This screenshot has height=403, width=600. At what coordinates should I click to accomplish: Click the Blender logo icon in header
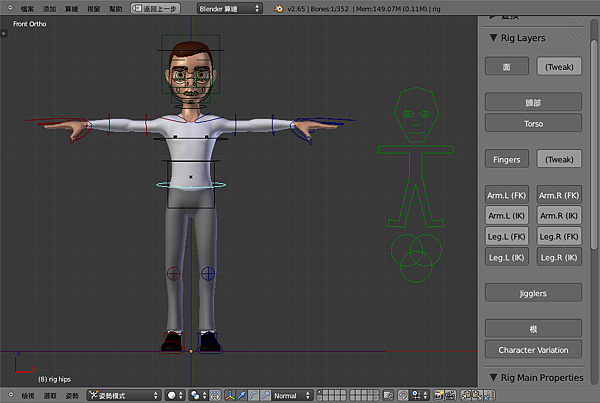[279, 8]
